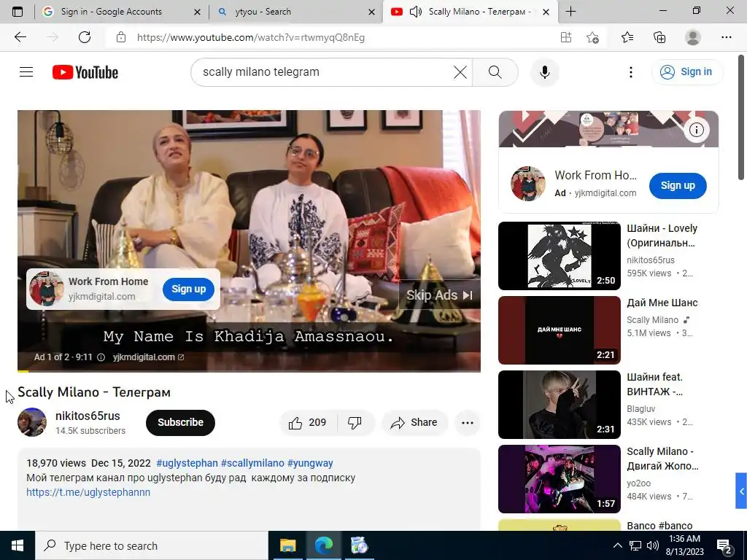Viewport: 747px width, 560px height.
Task: Clear the search text with the X
Action: point(460,72)
